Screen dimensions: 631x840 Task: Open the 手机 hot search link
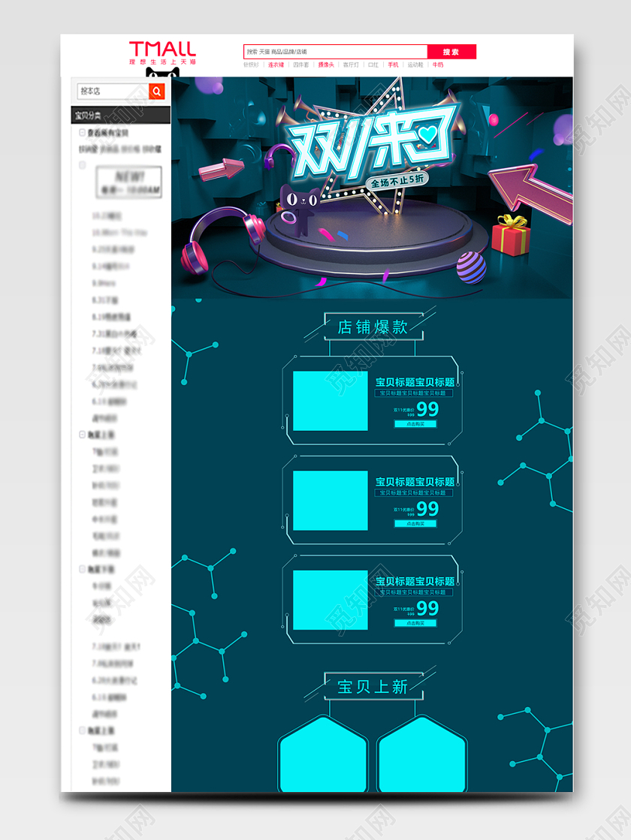[x=393, y=65]
